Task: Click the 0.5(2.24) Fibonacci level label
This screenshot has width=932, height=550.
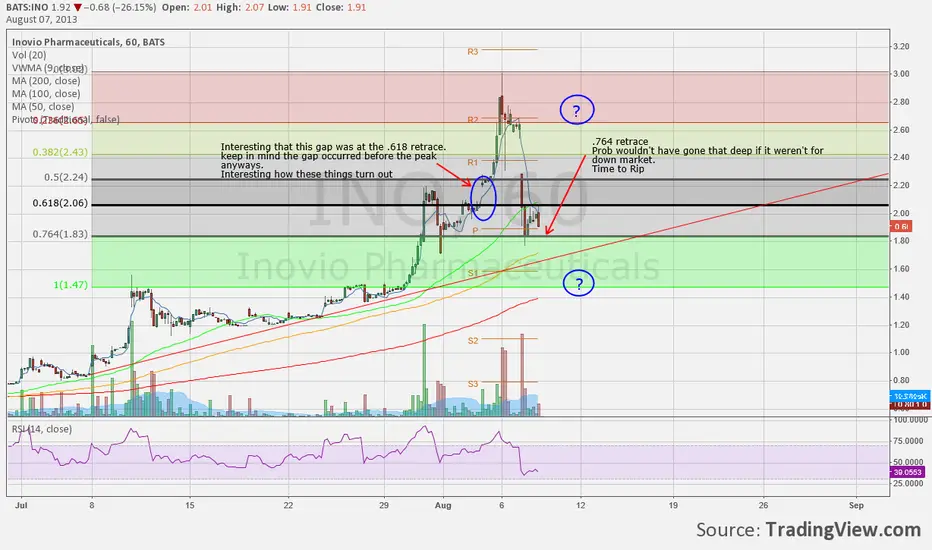Action: (66, 178)
